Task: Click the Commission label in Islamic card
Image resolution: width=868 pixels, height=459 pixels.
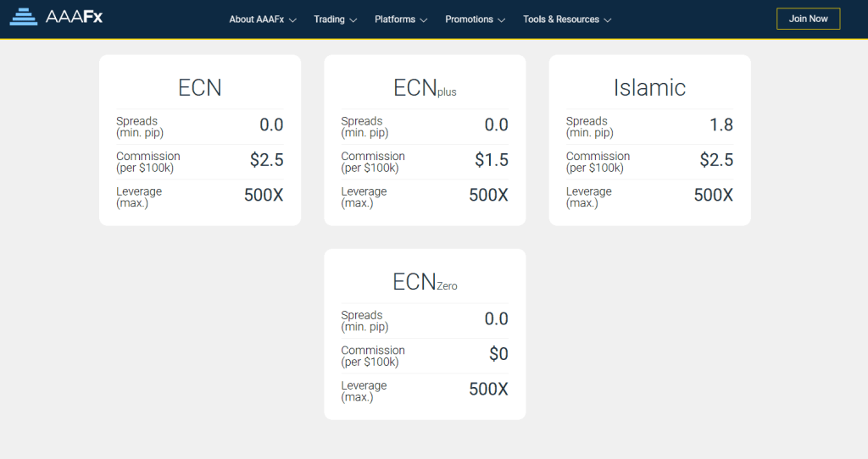Action: [598, 162]
